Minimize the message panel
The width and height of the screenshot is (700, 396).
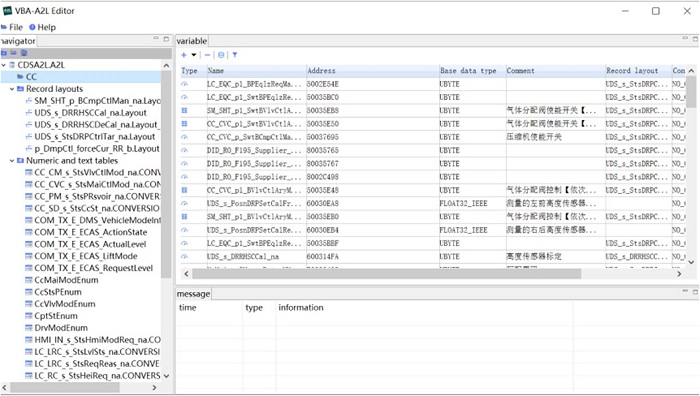pyautogui.click(x=685, y=291)
